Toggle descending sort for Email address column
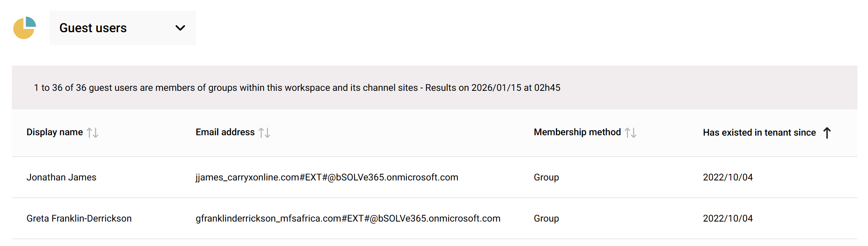 click(x=267, y=132)
